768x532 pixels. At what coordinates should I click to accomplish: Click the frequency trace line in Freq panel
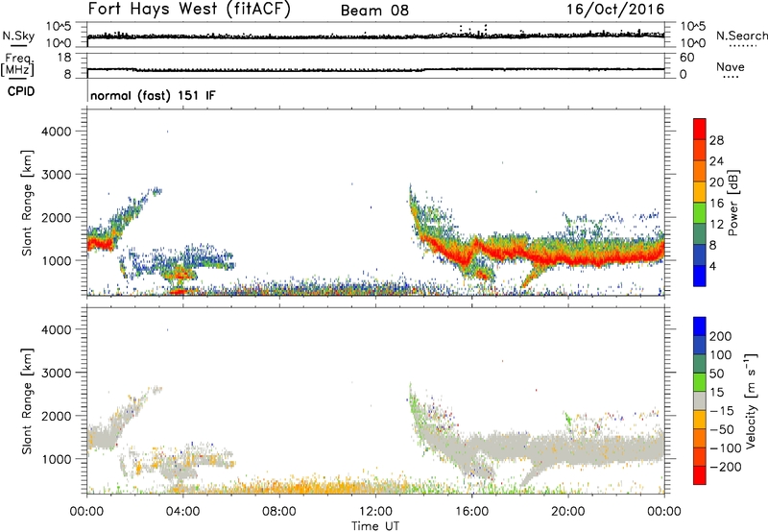point(375,69)
